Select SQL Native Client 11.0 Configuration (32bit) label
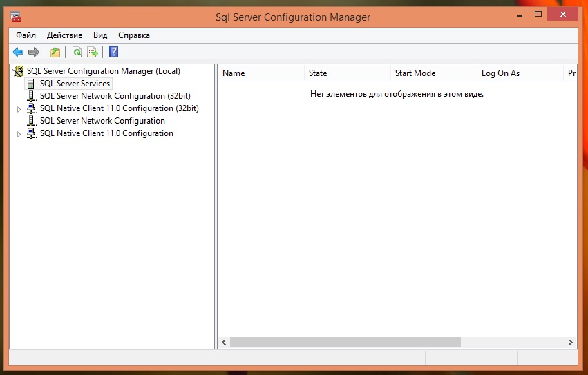The width and height of the screenshot is (588, 375). (x=120, y=108)
